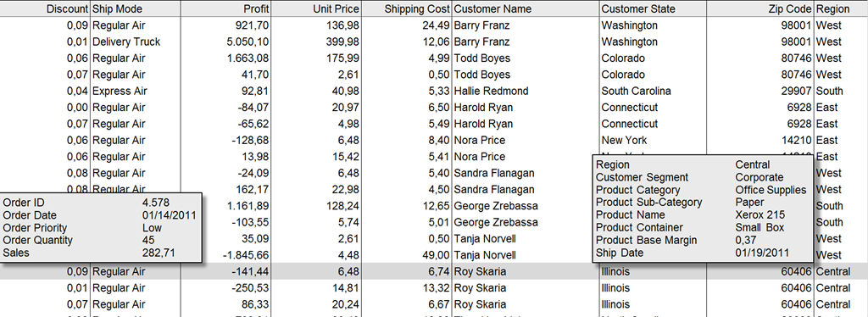Click the Discount column header
The image size is (868, 317).
pos(45,8)
